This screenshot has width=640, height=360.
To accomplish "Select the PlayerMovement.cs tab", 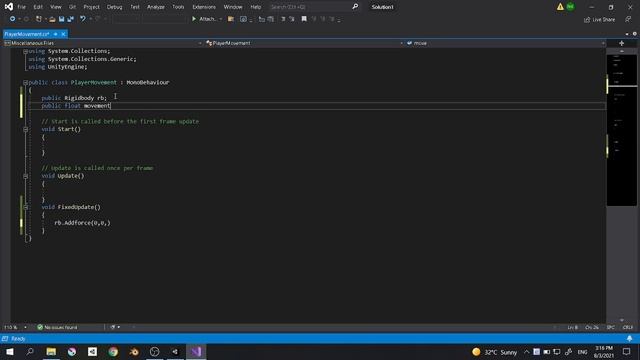I will (x=27, y=34).
